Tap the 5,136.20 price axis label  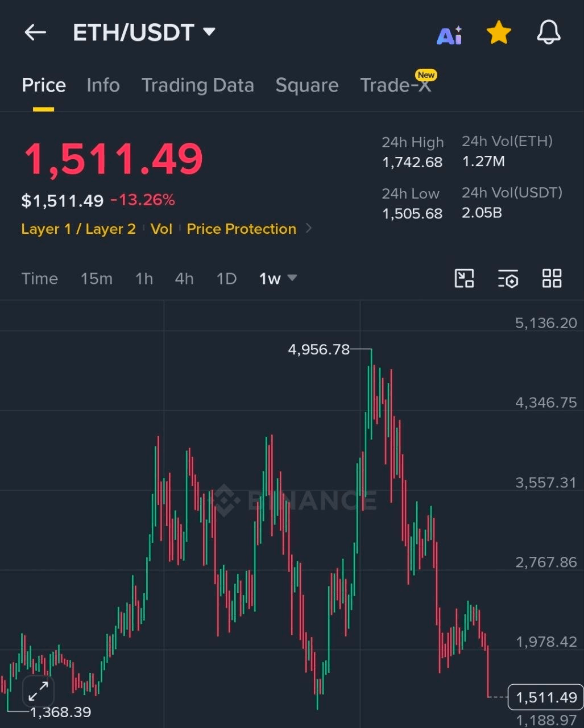(546, 323)
